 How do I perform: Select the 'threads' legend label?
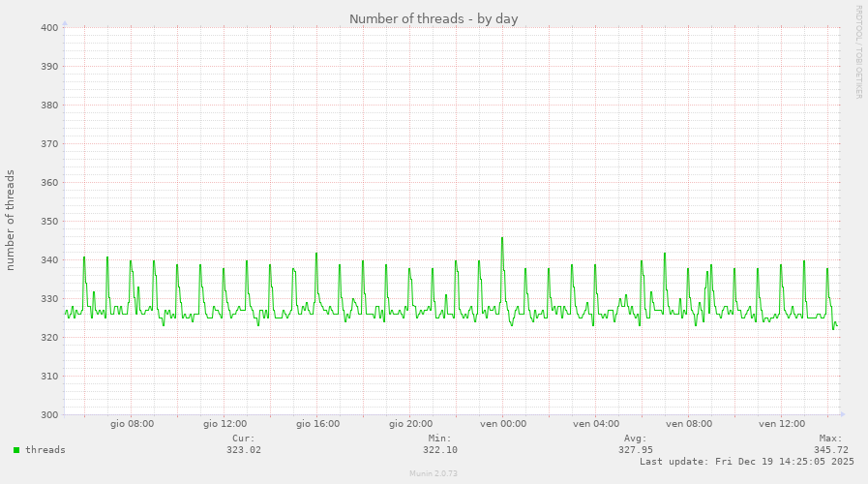[x=45, y=450]
